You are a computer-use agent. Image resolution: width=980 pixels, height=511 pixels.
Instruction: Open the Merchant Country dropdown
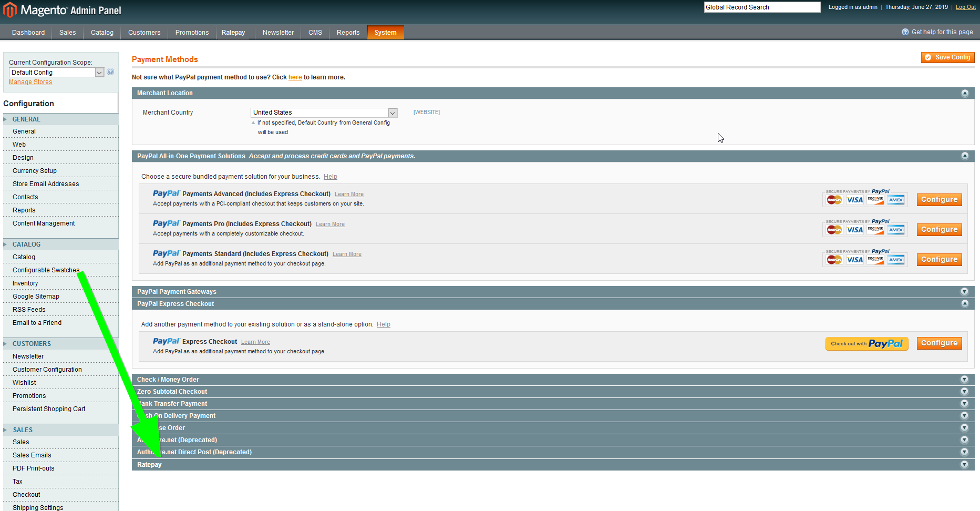324,113
